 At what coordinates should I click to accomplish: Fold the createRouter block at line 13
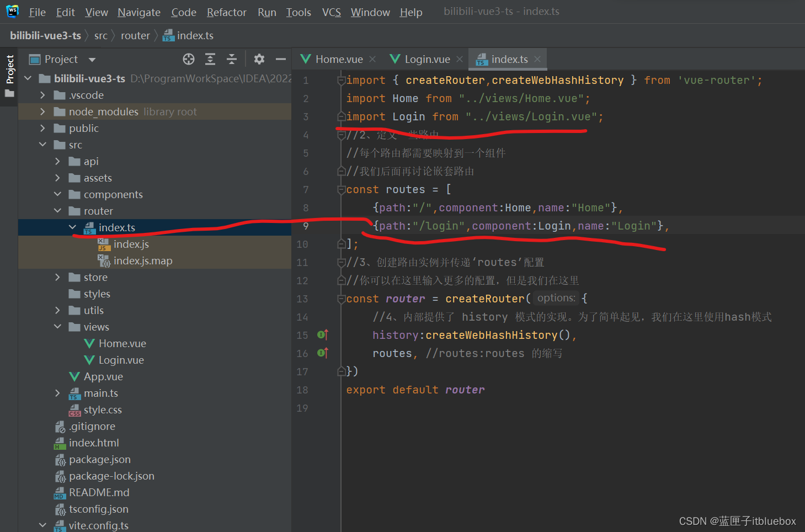coord(341,299)
